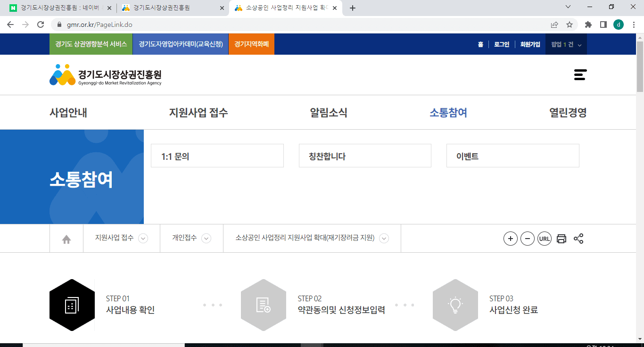Click STEP 02 document hexagon icon
644x347 pixels.
coord(264,305)
